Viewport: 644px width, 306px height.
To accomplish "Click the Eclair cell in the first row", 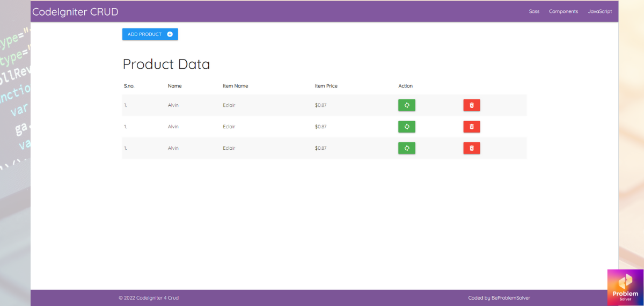I will click(229, 105).
